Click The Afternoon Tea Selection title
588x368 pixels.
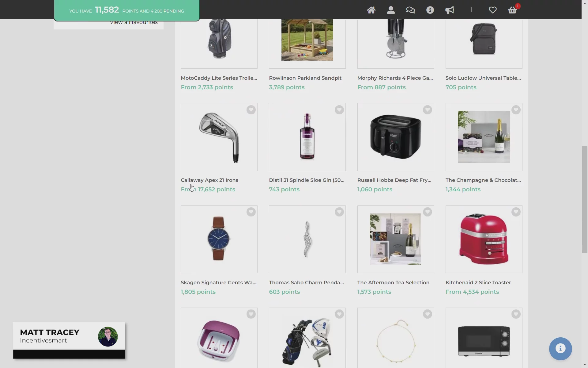point(393,282)
